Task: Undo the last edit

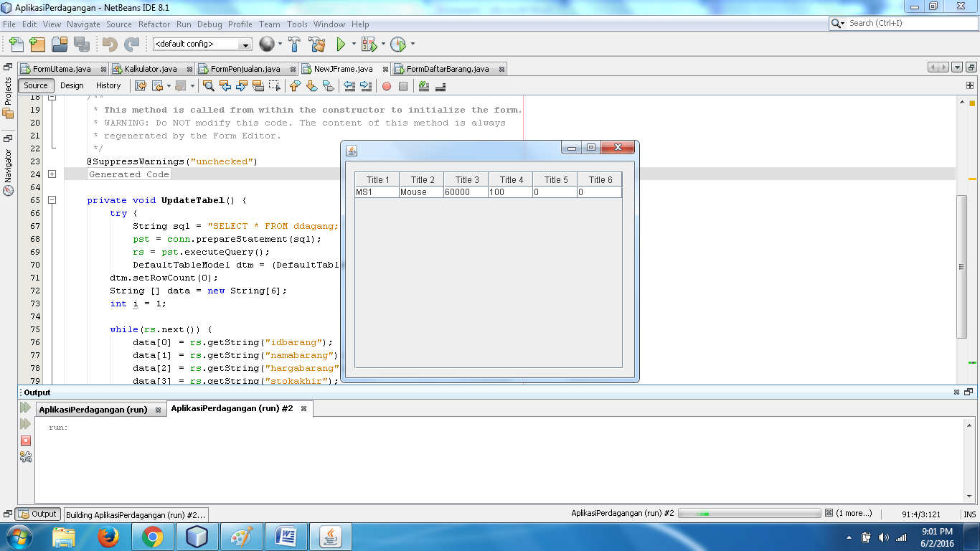Action: (110, 44)
